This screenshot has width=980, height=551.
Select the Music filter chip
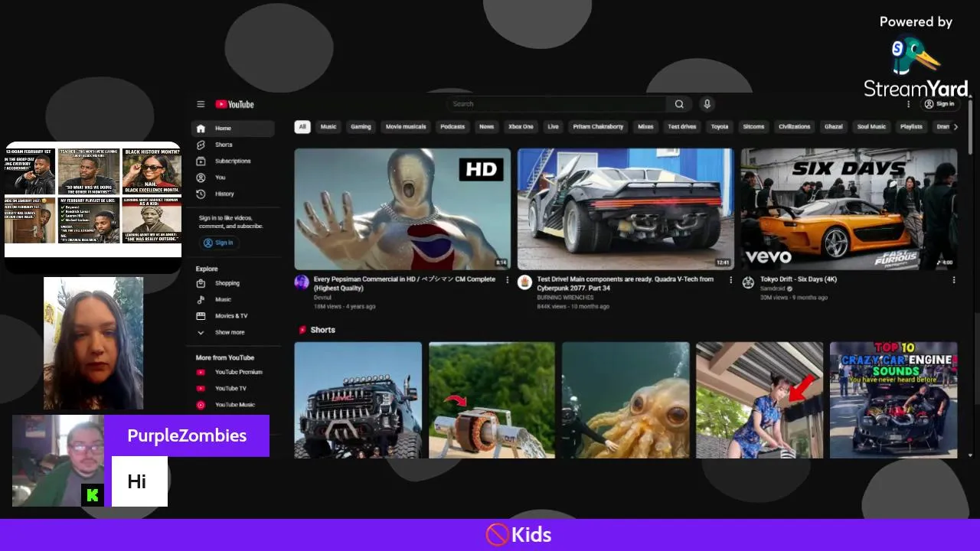click(328, 127)
